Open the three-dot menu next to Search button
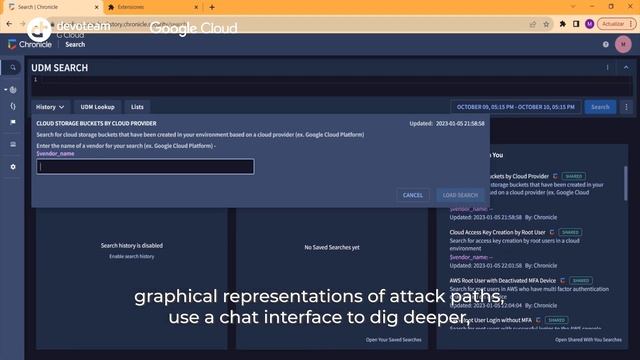The image size is (640, 360). (x=627, y=107)
